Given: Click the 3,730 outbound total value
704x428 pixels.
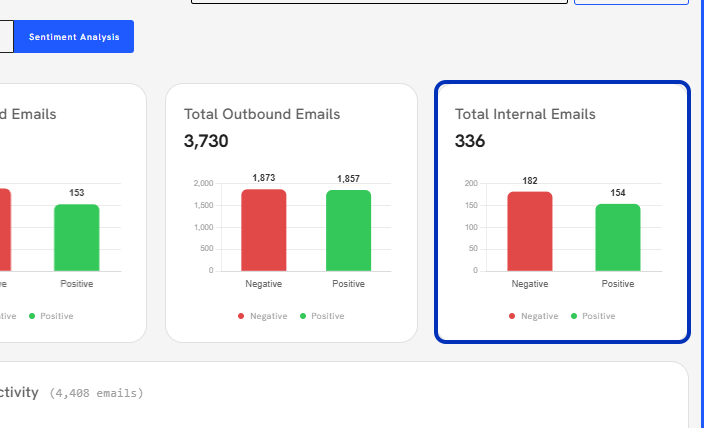Looking at the screenshot, I should (x=206, y=141).
